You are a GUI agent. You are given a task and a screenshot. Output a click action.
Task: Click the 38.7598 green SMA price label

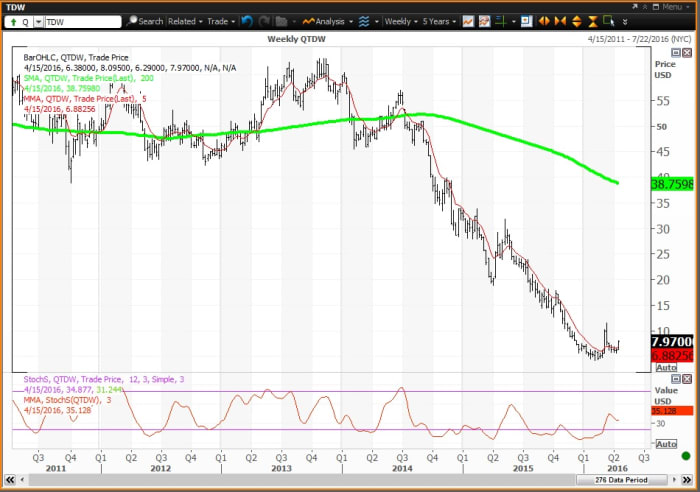pos(674,184)
